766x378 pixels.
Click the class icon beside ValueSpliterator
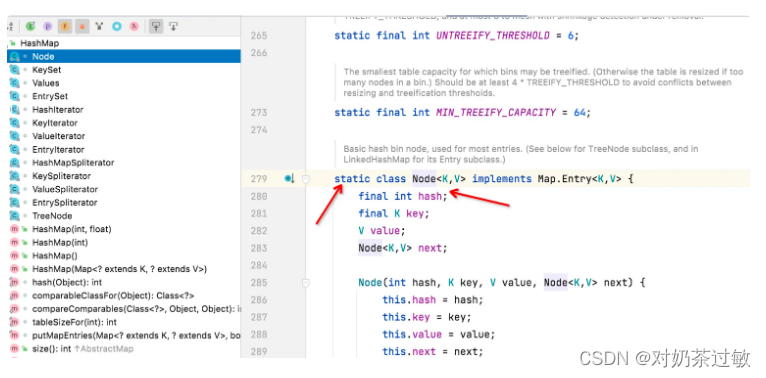tap(15, 189)
